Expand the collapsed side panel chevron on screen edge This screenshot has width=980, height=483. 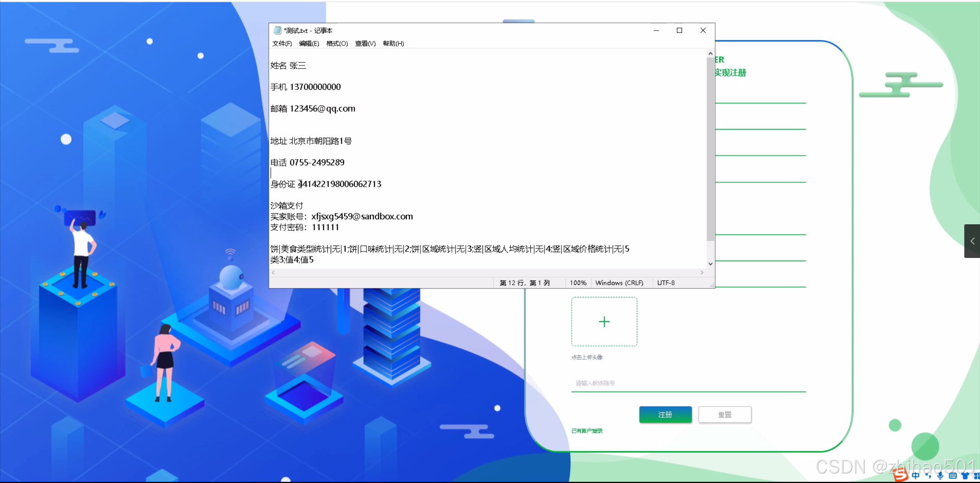point(972,241)
